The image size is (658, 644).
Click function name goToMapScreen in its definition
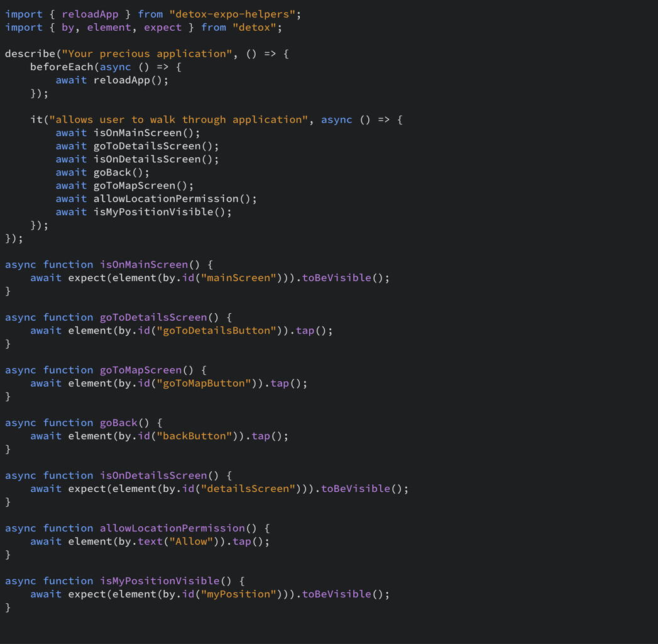(141, 370)
